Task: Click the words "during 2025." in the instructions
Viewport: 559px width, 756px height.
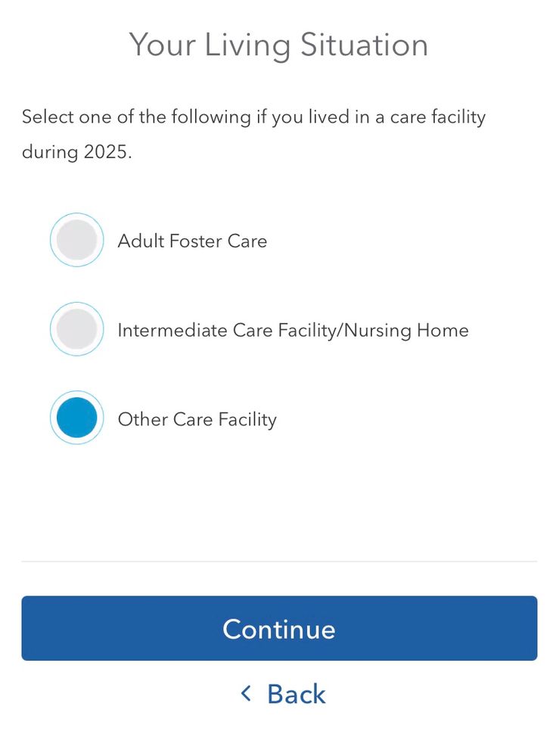Action: pos(76,152)
